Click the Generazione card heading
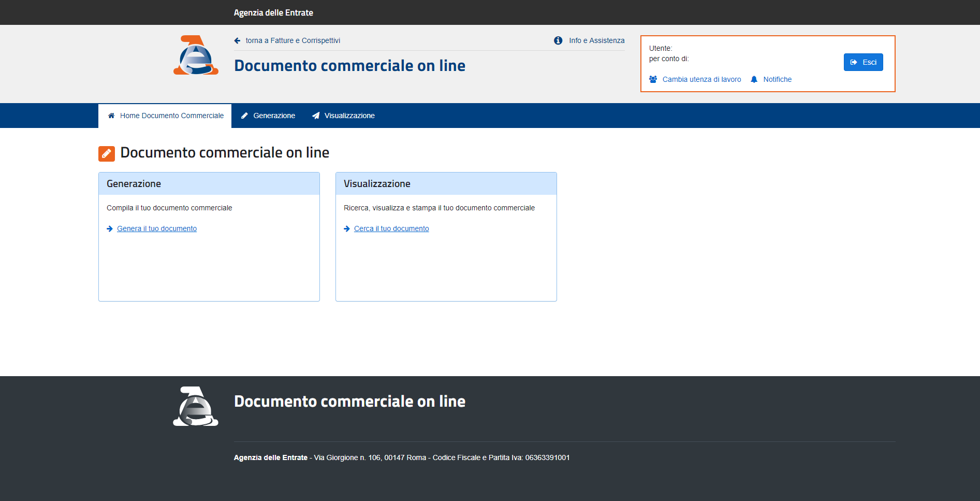980x501 pixels. click(134, 183)
